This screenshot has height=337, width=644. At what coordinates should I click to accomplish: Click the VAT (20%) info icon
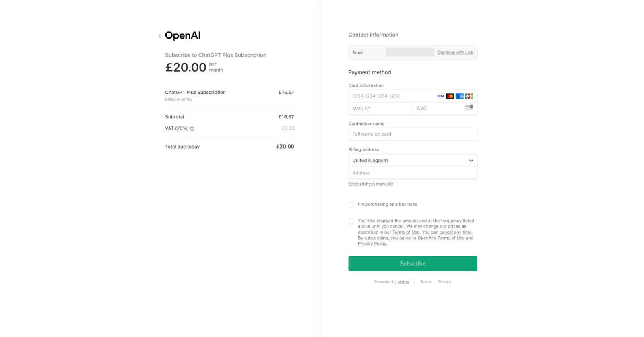tap(192, 128)
